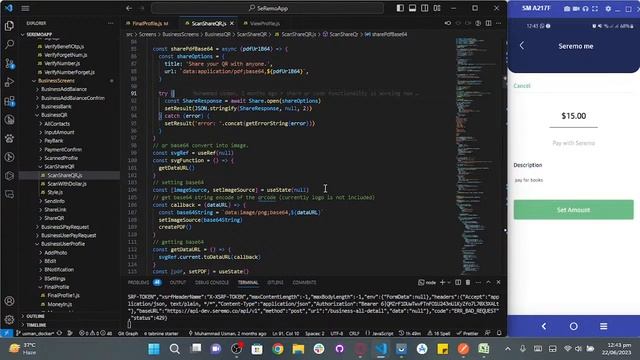Open the Extensions view
Viewport: 640px width, 360px height.
pyautogui.click(x=9, y=101)
